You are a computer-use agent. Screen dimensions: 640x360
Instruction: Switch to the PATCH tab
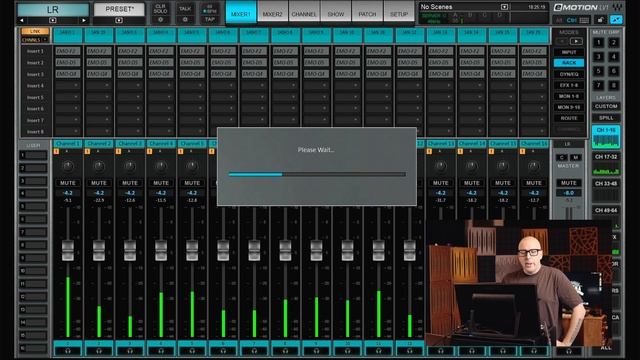click(367, 12)
